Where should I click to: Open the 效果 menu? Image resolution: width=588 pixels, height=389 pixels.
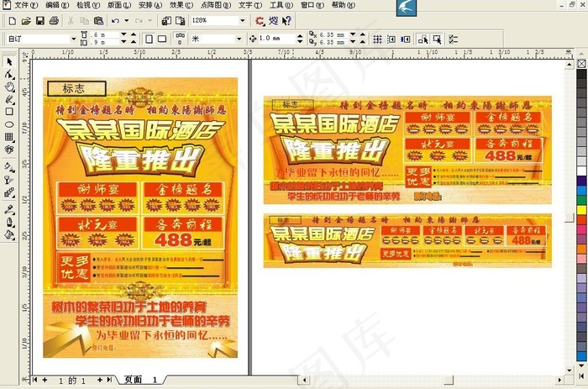pyautogui.click(x=181, y=5)
